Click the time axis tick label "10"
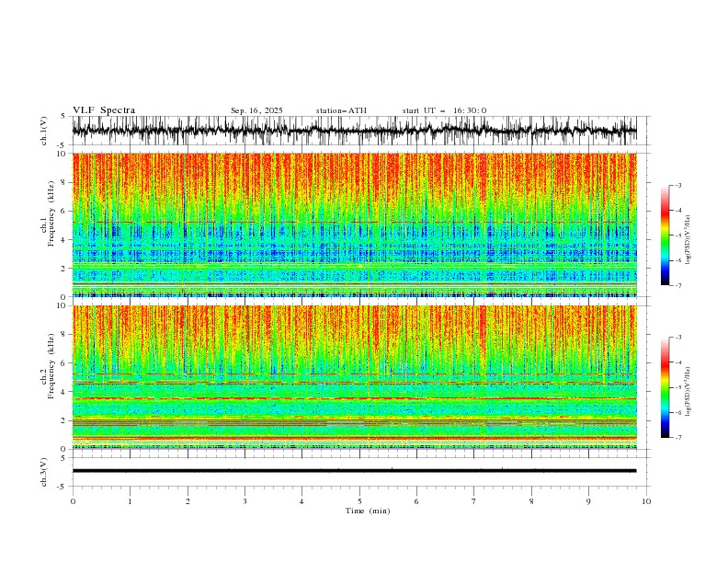This screenshot has height=563, width=728. click(x=646, y=501)
